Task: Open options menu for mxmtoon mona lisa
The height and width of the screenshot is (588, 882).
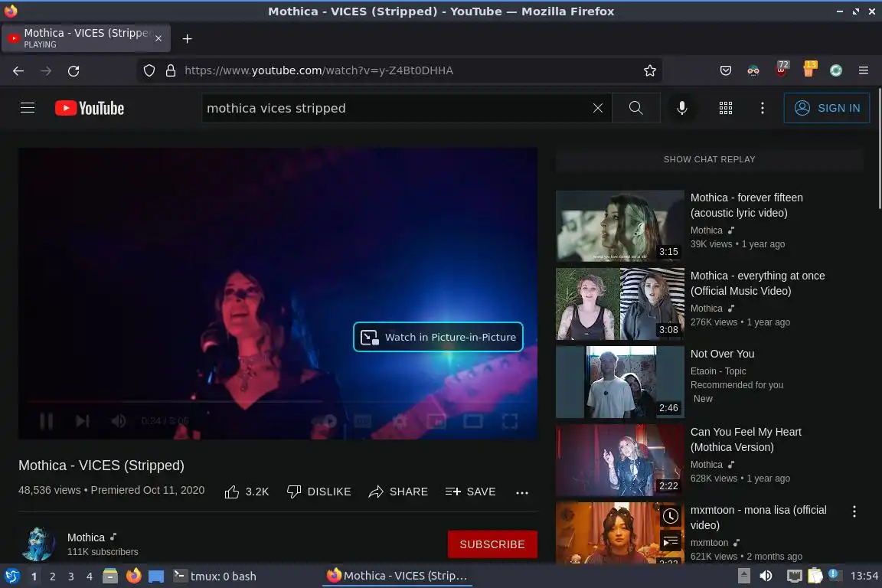Action: point(854,511)
